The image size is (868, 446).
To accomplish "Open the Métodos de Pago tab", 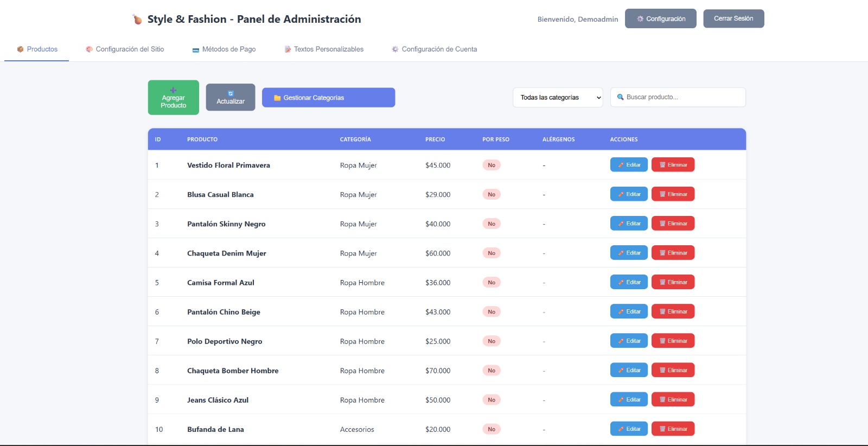I will 224,49.
